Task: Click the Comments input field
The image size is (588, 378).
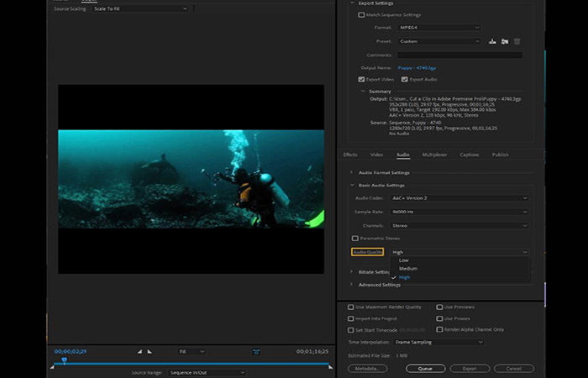Action: (x=459, y=55)
